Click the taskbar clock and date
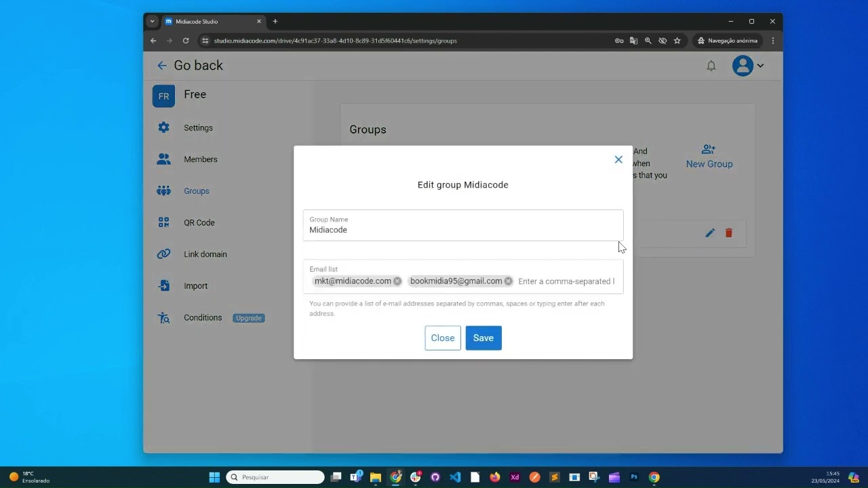The width and height of the screenshot is (868, 488). [x=826, y=477]
